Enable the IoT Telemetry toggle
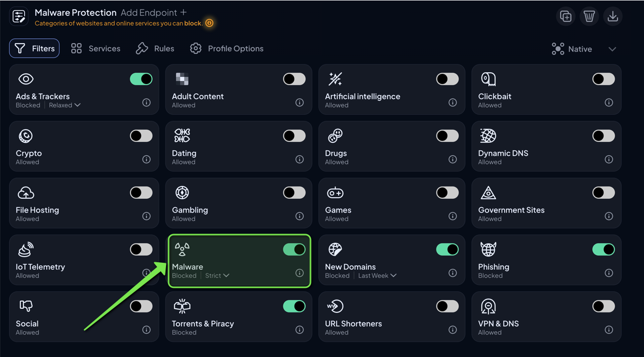Screen dimensions: 644x357 (x=141, y=249)
